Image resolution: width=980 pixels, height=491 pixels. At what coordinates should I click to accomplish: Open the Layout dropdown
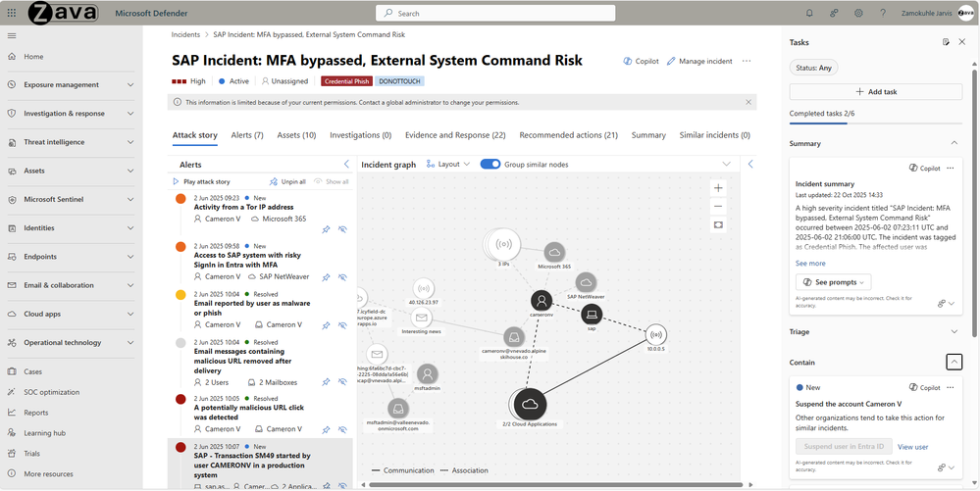(x=448, y=165)
